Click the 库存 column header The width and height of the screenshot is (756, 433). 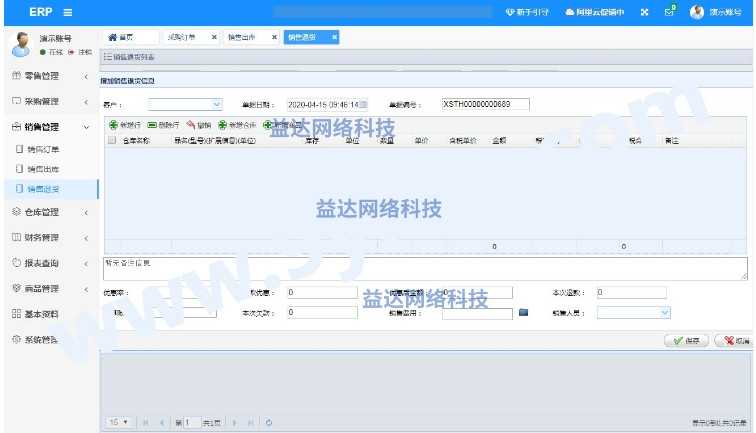point(312,140)
